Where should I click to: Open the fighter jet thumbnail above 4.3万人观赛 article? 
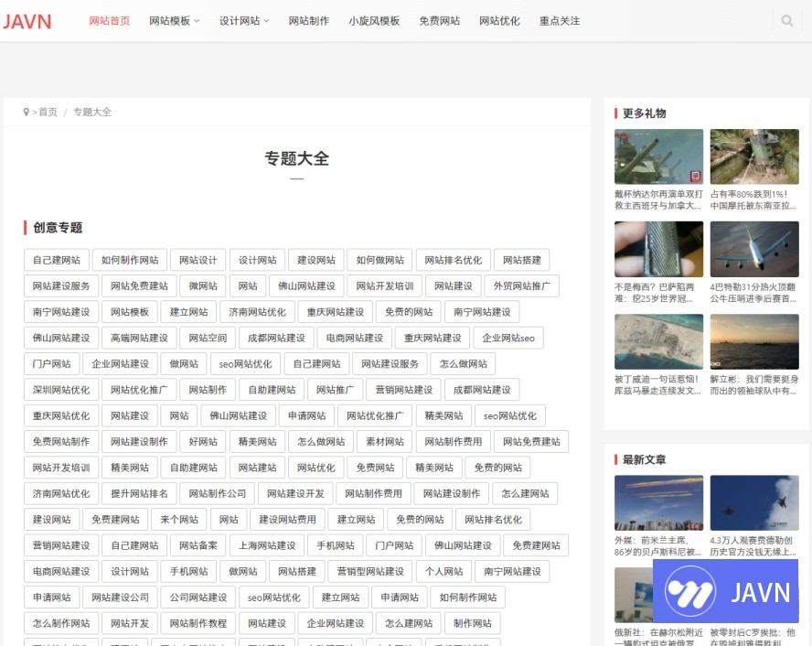[x=754, y=502]
